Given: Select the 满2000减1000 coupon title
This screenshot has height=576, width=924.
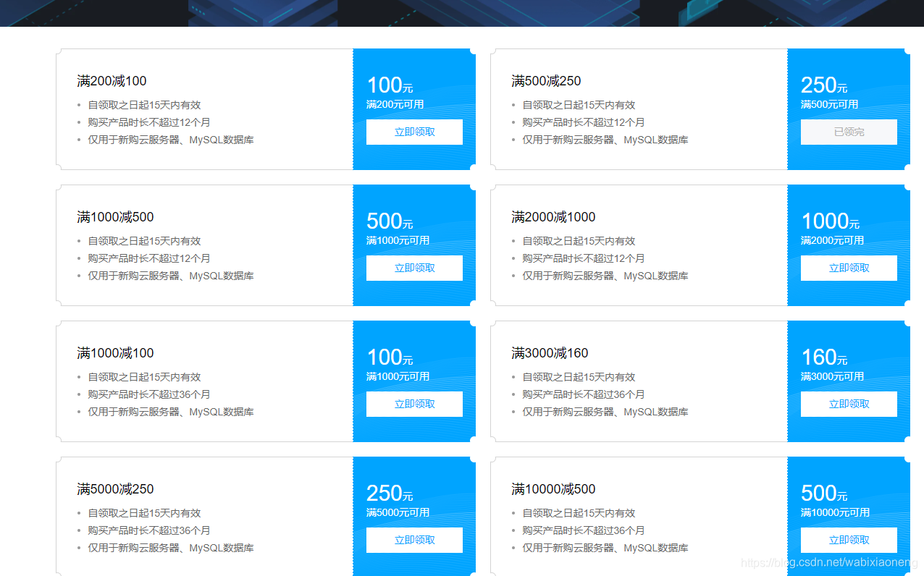Looking at the screenshot, I should pyautogui.click(x=553, y=217).
